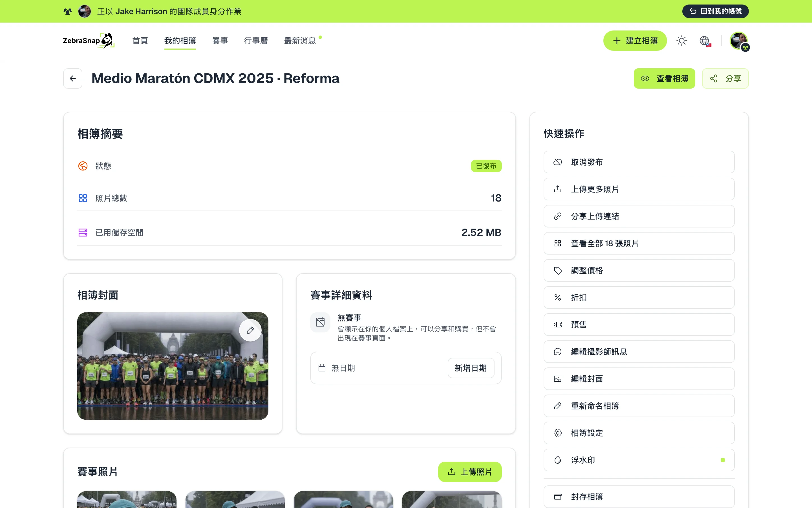
Task: Open the language globe icon
Action: click(705, 41)
